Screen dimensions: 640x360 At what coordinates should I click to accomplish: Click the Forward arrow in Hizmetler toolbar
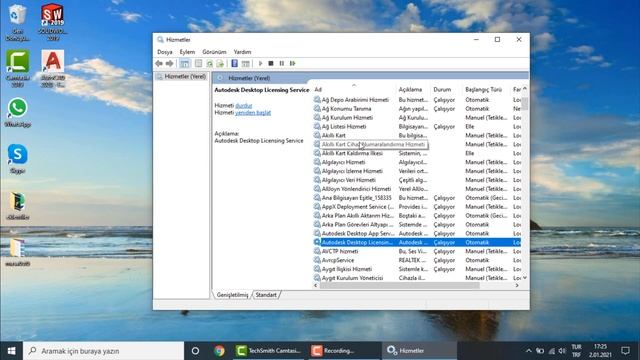[x=169, y=63]
